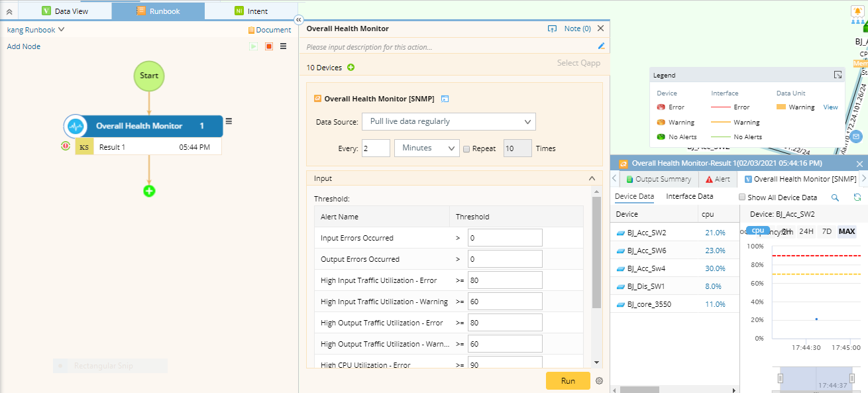Click the Add Node link
Viewport: 868px width, 393px height.
[x=24, y=46]
